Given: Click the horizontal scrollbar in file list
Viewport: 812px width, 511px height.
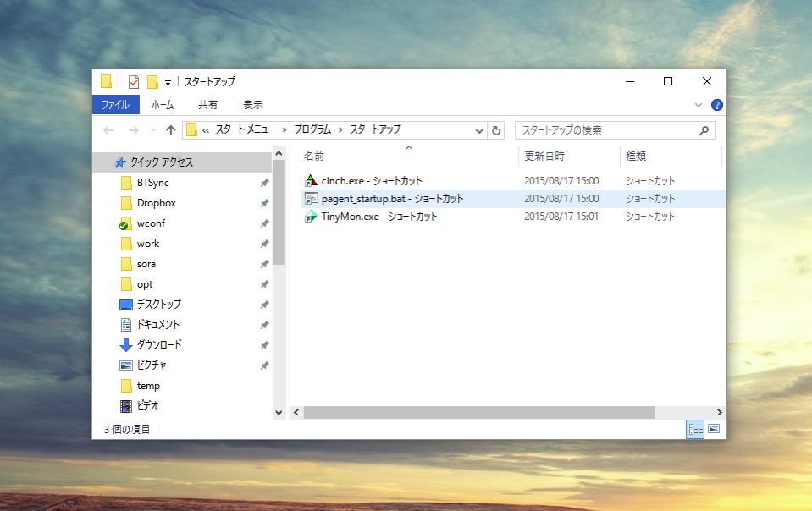Looking at the screenshot, I should [478, 412].
